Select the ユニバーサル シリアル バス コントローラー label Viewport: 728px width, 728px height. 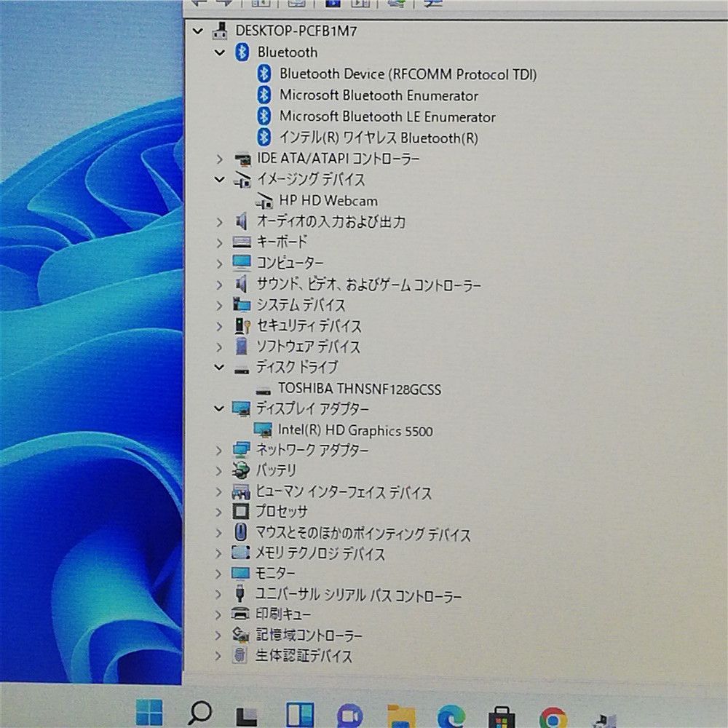[358, 595]
